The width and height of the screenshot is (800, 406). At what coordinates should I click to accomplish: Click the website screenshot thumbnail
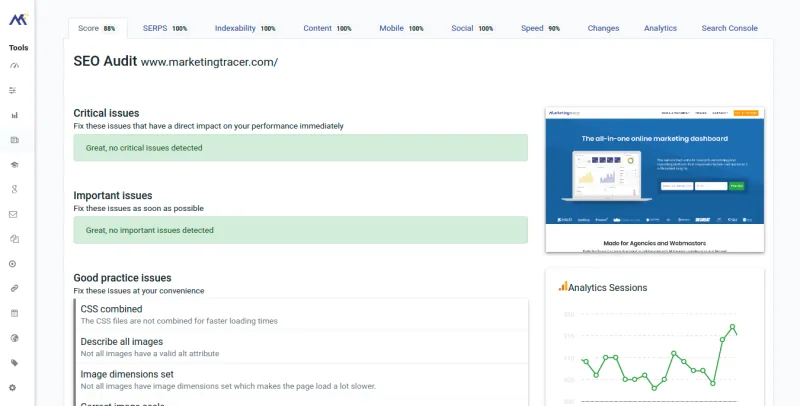tap(655, 180)
